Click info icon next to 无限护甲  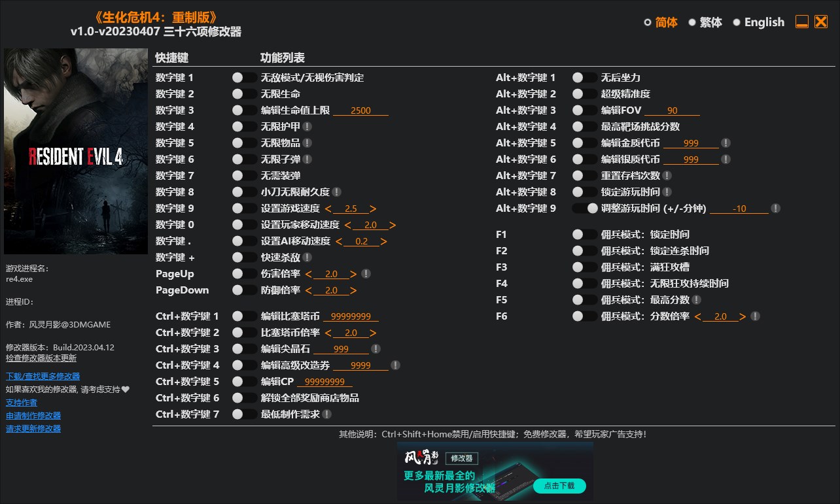[x=307, y=126]
